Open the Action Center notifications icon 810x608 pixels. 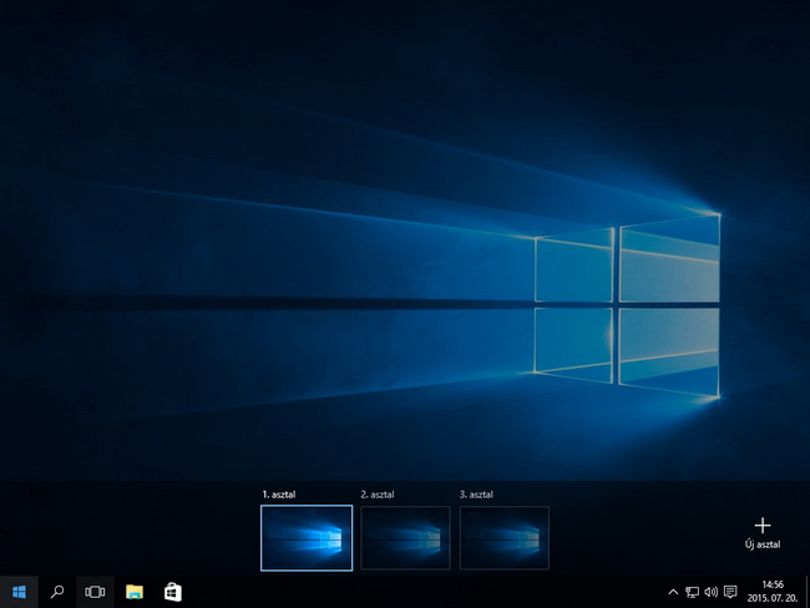[730, 592]
